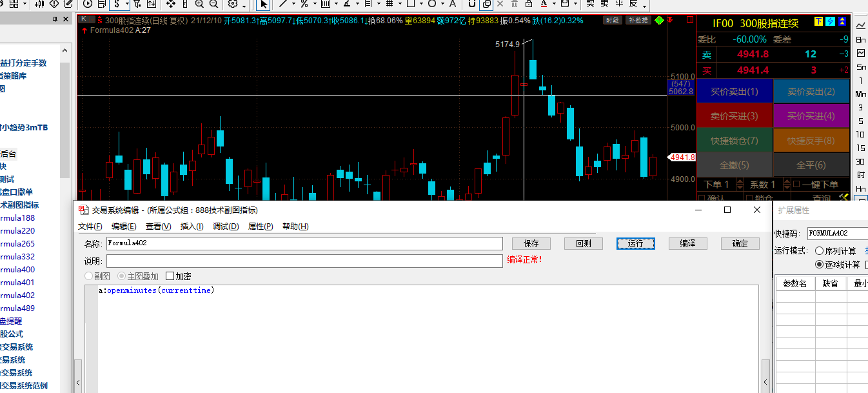The image size is (868, 393).
Task: Click the candlestick chart toolbar icon
Action: pyautogui.click(x=40, y=4)
